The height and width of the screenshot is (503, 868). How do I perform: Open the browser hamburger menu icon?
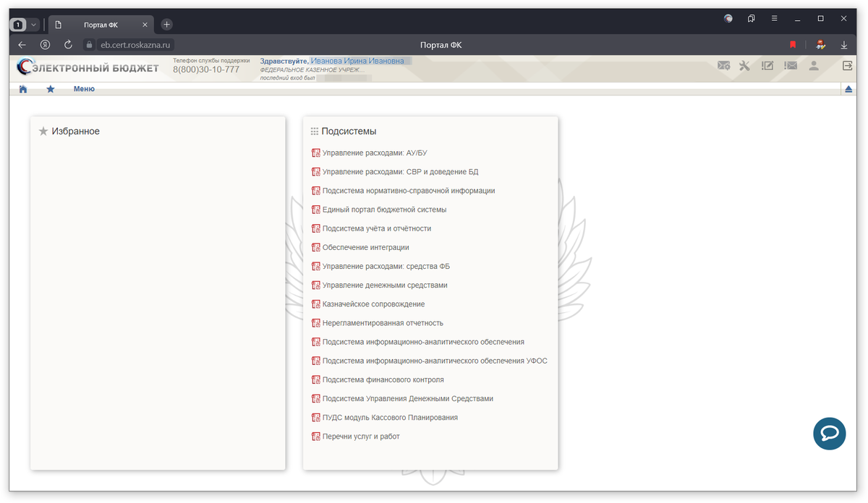(775, 18)
